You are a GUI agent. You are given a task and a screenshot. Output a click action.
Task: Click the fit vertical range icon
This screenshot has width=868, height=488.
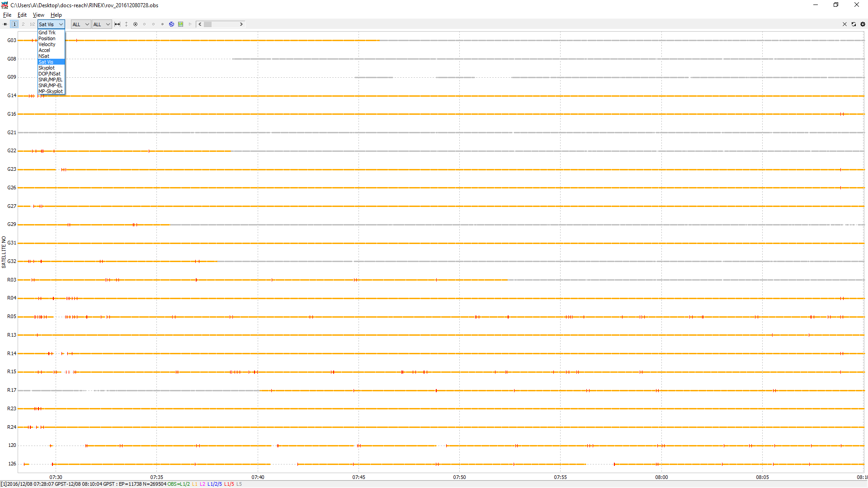click(126, 24)
